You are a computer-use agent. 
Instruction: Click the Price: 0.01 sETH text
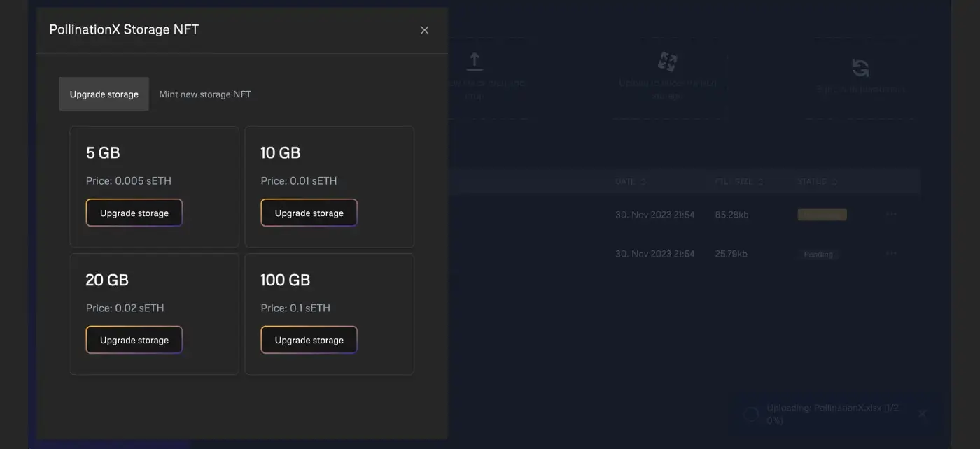[299, 180]
